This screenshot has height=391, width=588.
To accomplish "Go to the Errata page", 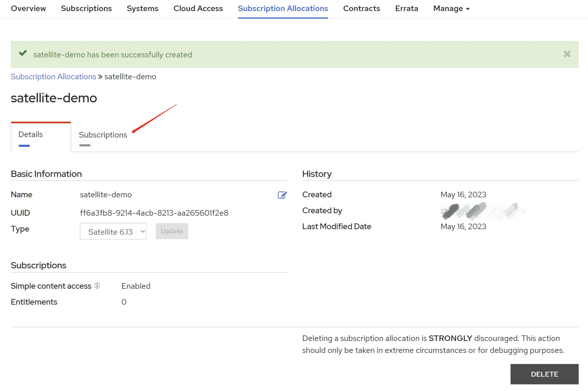I will [407, 9].
